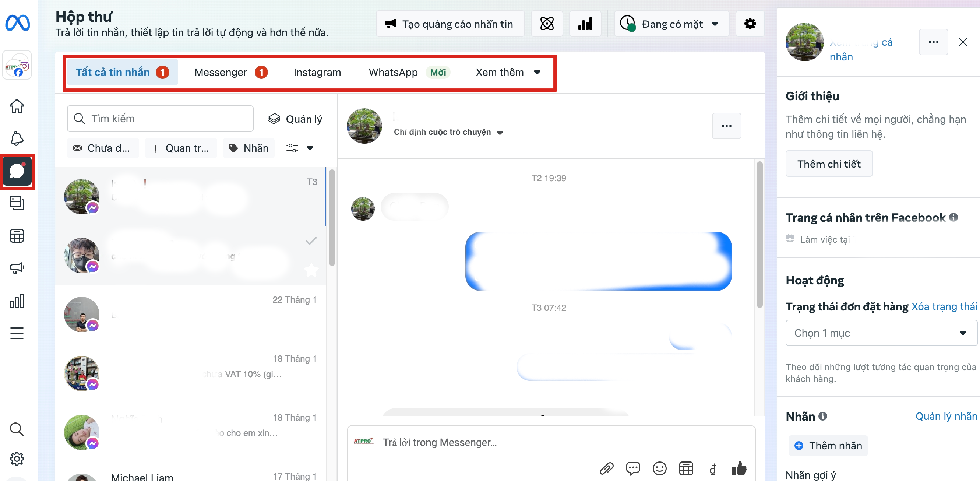The height and width of the screenshot is (481, 980).
Task: Attach a file with paperclip icon
Action: click(x=607, y=468)
